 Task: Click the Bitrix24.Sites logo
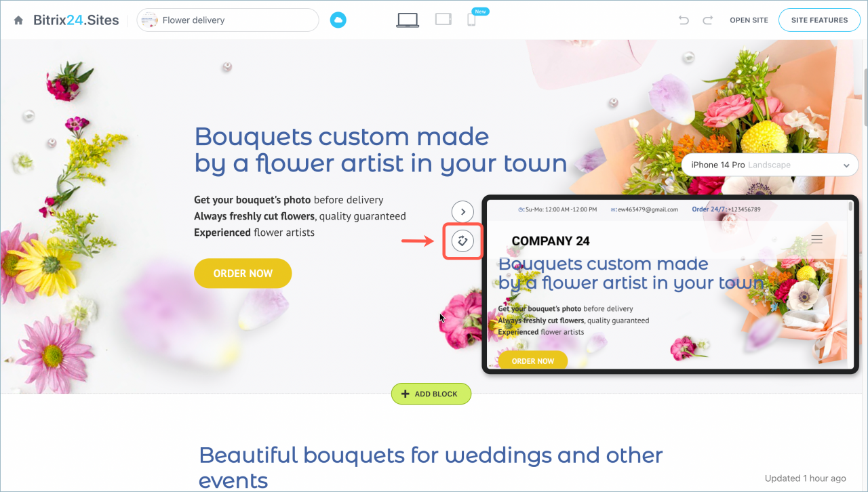76,20
